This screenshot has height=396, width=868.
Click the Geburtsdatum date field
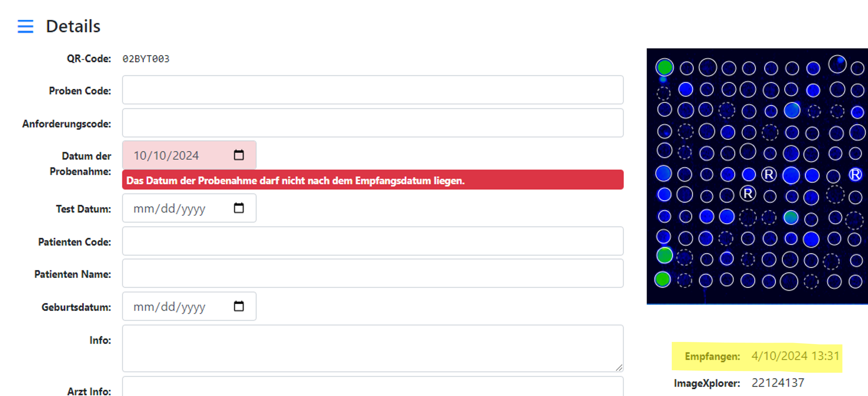(178, 307)
